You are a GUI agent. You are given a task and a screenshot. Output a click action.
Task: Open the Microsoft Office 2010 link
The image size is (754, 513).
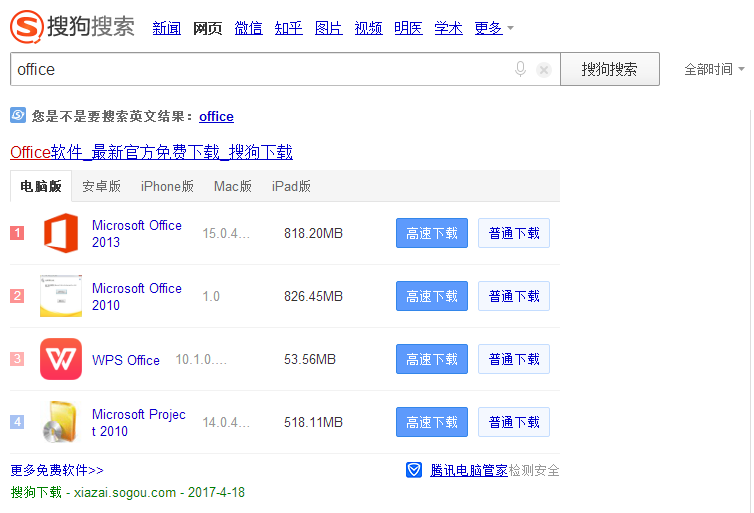tap(137, 297)
